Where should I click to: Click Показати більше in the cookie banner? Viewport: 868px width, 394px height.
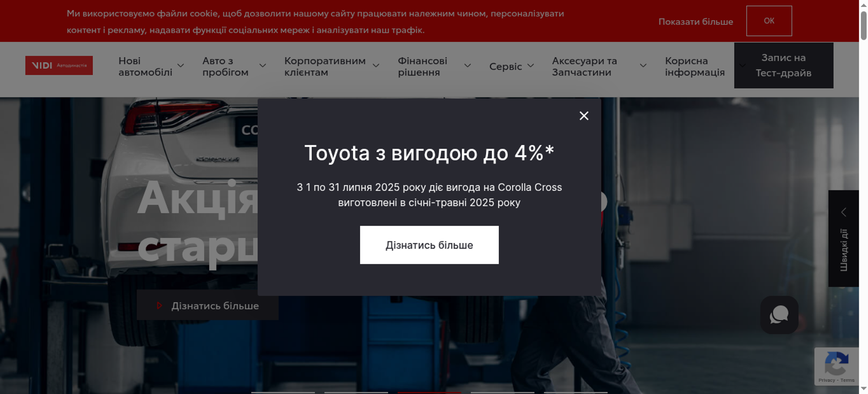point(695,22)
